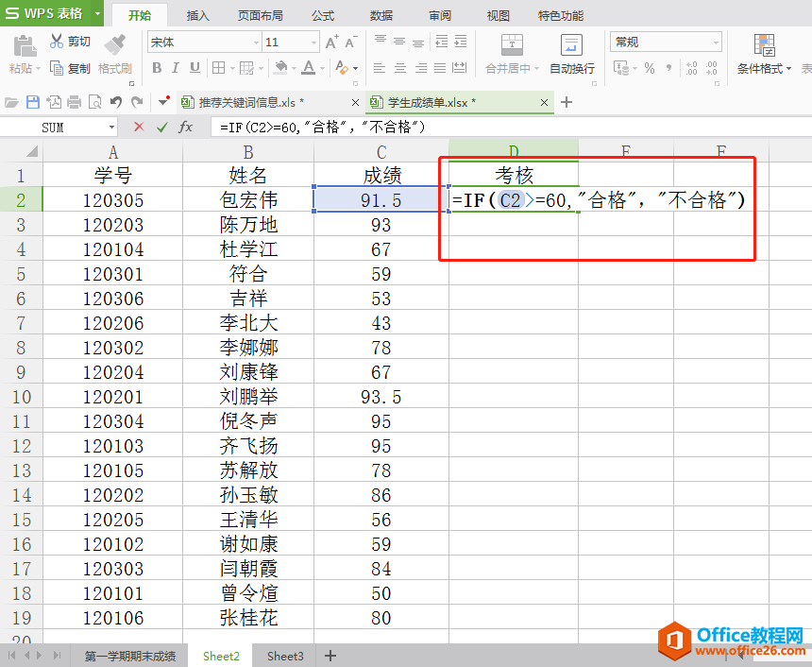Switch to the 开始 ribbon tab
This screenshot has height=667, width=812.
(x=140, y=15)
